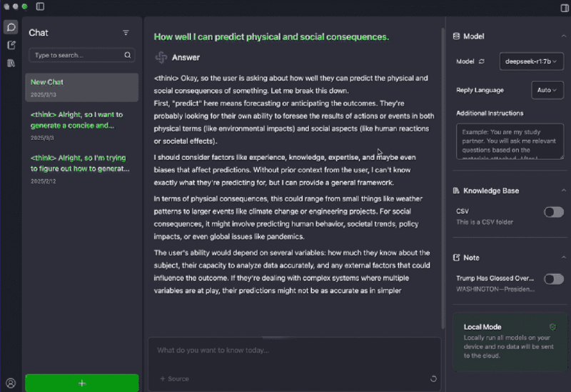Image resolution: width=571 pixels, height=392 pixels.
Task: Click the refresh models icon next to Model
Action: 482,62
